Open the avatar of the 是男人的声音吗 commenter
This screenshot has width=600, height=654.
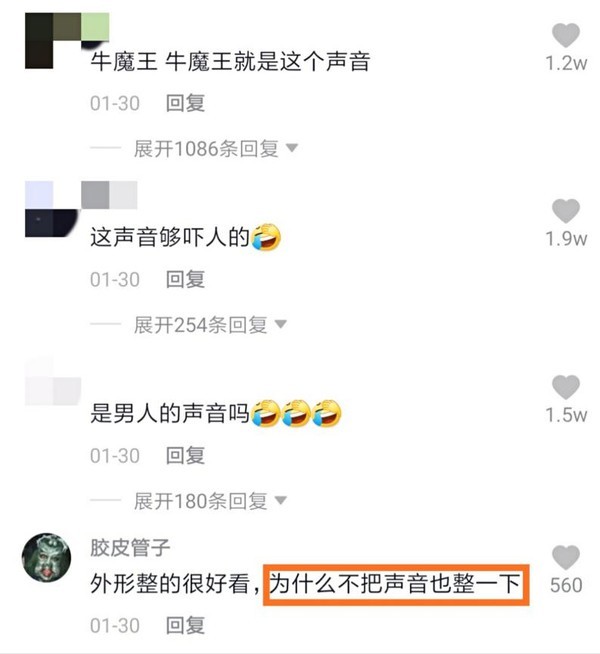(53, 382)
